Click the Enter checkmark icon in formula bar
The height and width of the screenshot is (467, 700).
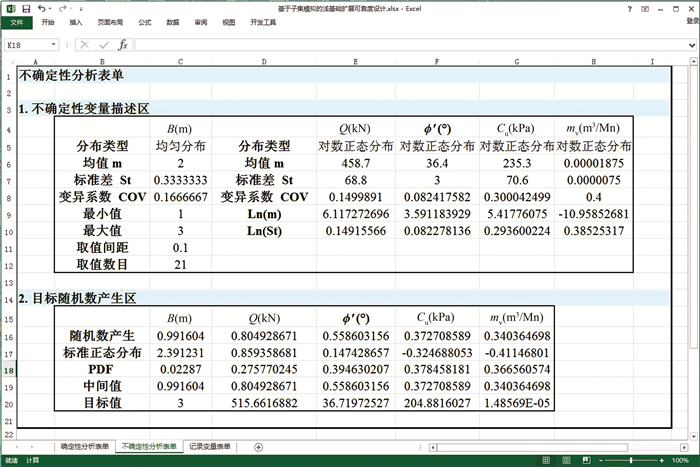[x=104, y=45]
